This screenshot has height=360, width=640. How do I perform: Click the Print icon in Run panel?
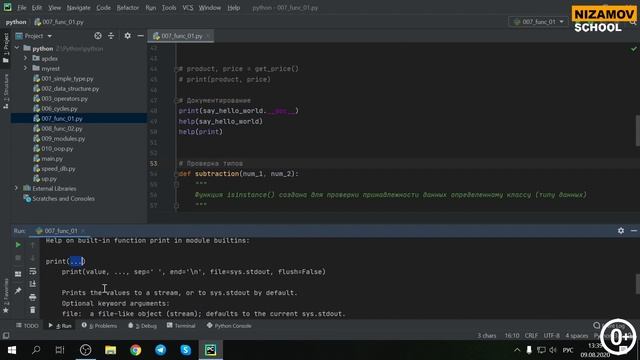point(33,297)
